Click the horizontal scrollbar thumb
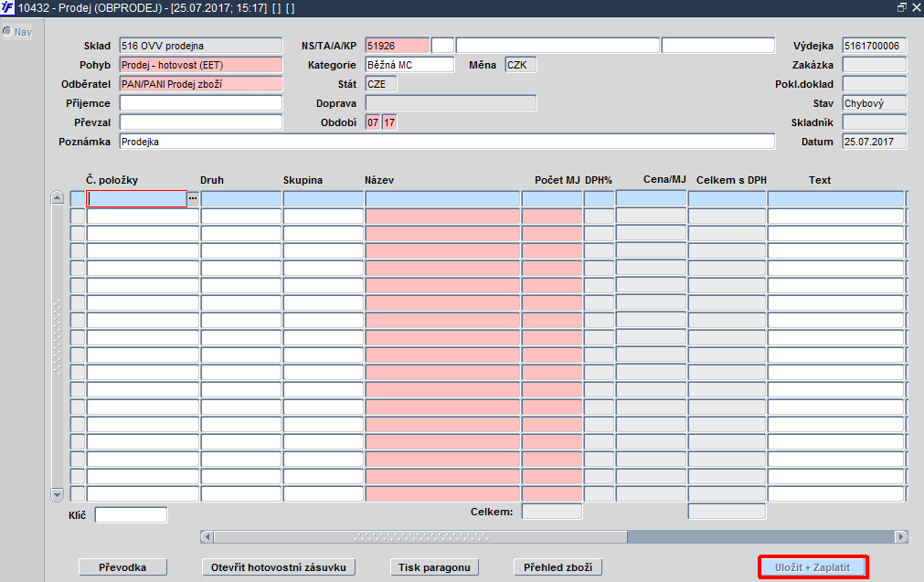The image size is (924, 582). click(x=420, y=536)
